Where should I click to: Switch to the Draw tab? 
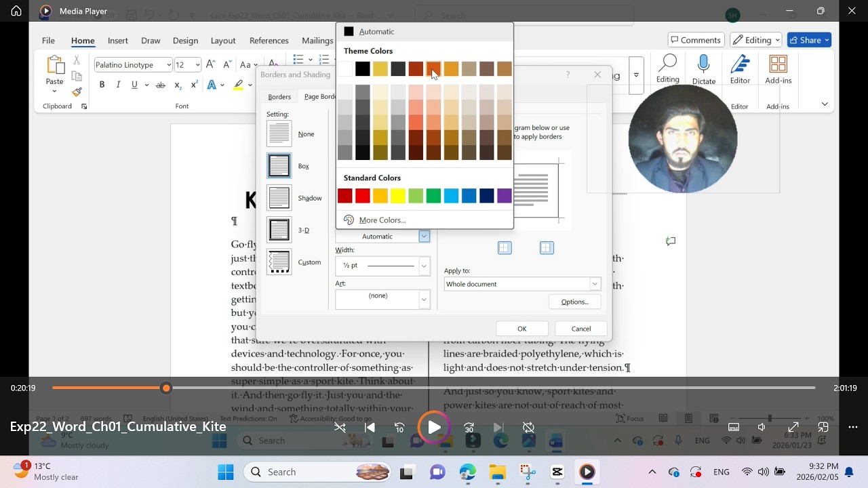pyautogui.click(x=151, y=41)
